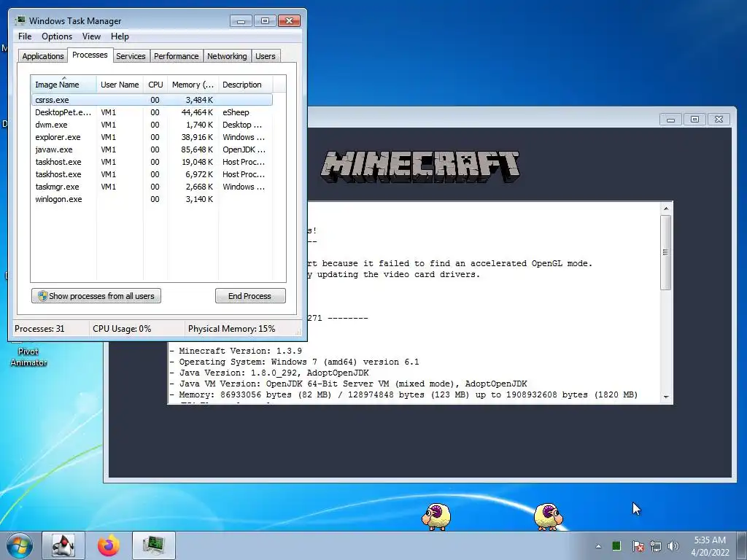
Task: Select the javaw.exe process row
Action: (152, 149)
